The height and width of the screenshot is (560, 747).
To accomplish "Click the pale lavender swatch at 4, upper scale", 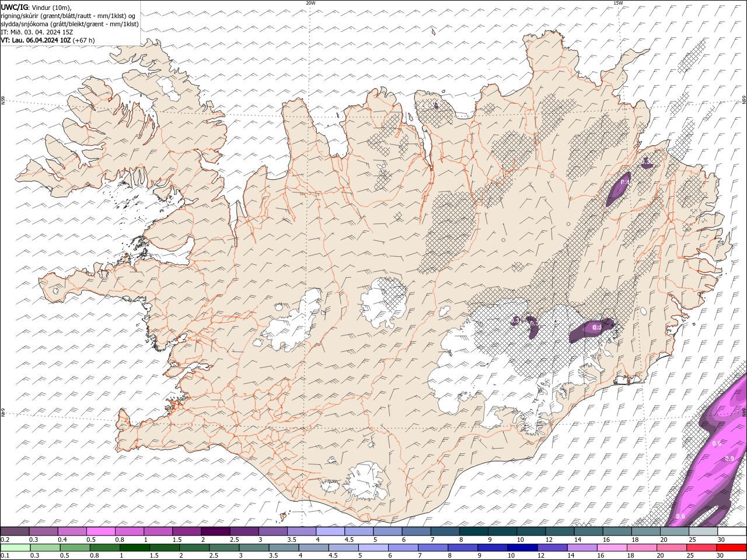I will 330,531.
